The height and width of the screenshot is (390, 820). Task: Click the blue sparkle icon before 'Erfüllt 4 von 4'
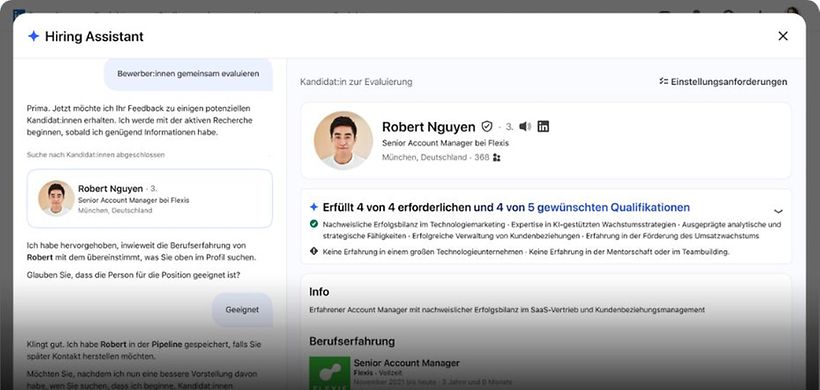pos(314,208)
